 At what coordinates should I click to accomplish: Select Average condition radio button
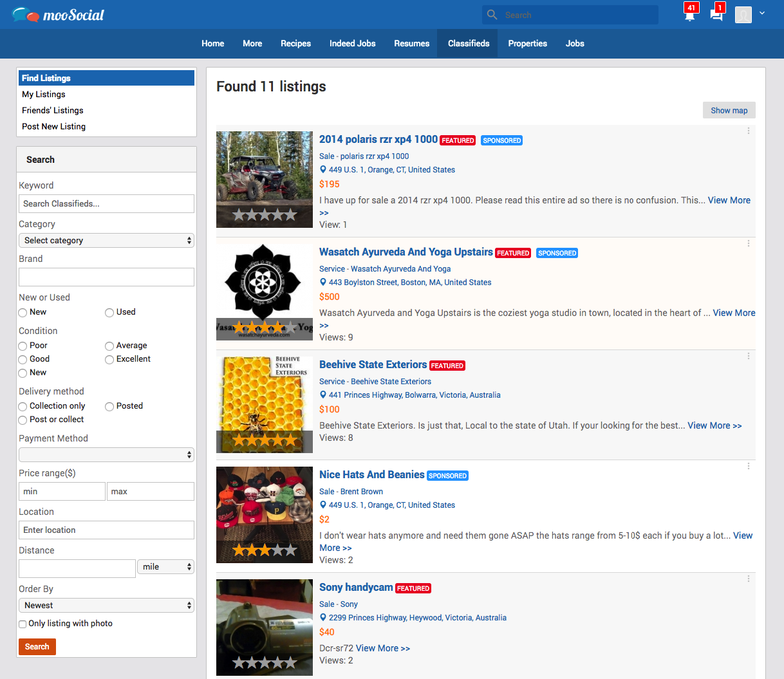coord(109,346)
